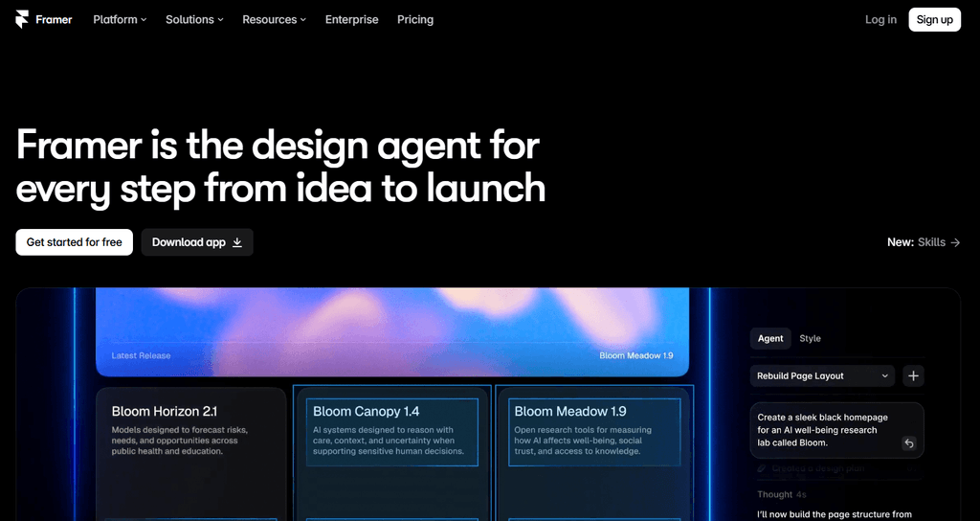Screen dimensions: 980x521
Task: Select the Bloom Meadow 1.9 card heading
Action: 570,411
